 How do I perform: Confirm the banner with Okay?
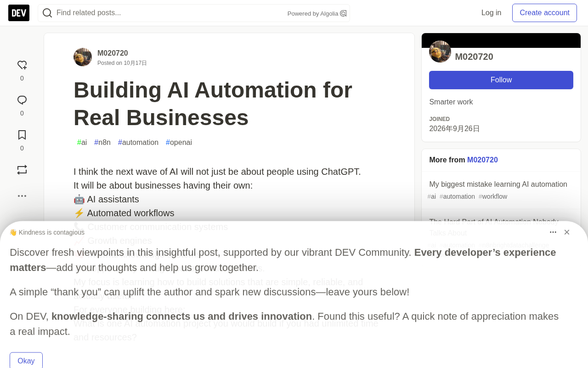click(x=26, y=361)
